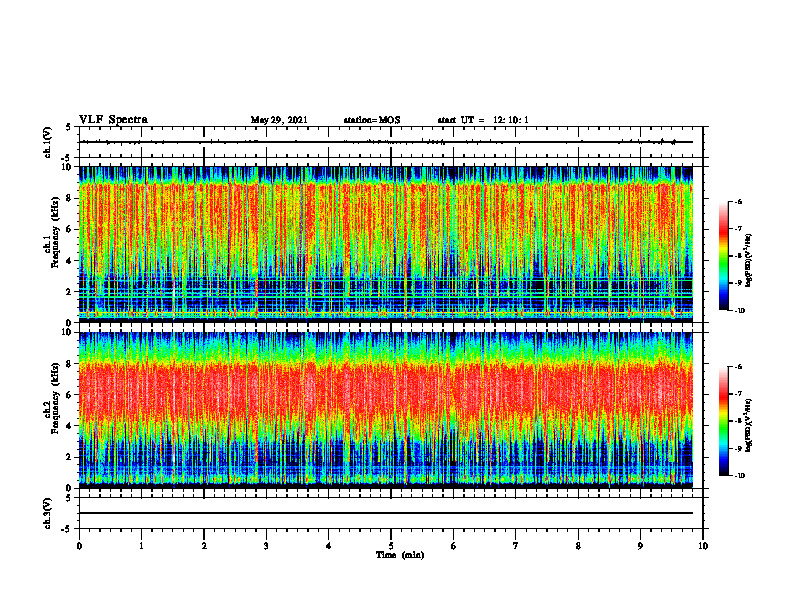
Task: Click the ch.2 spectrogram color bar
Action: (x=723, y=421)
